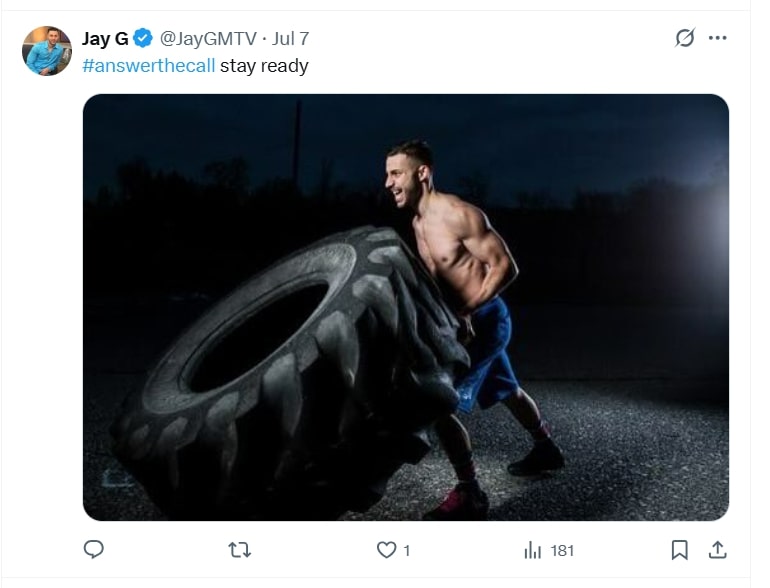The width and height of the screenshot is (770, 588).
Task: Click the Jay G display name
Action: pyautogui.click(x=105, y=38)
